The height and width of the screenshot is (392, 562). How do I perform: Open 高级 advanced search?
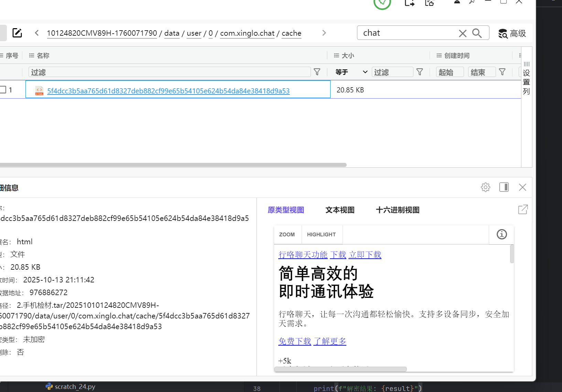[x=512, y=33]
